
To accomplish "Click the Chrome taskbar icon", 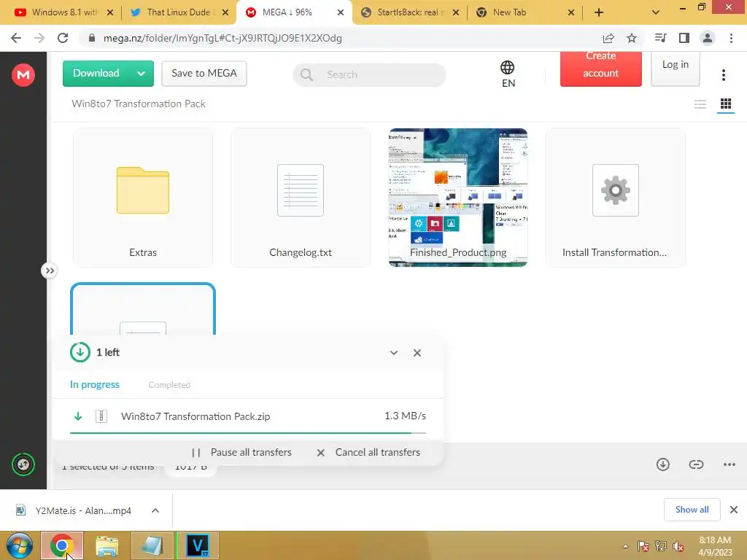I will (62, 545).
